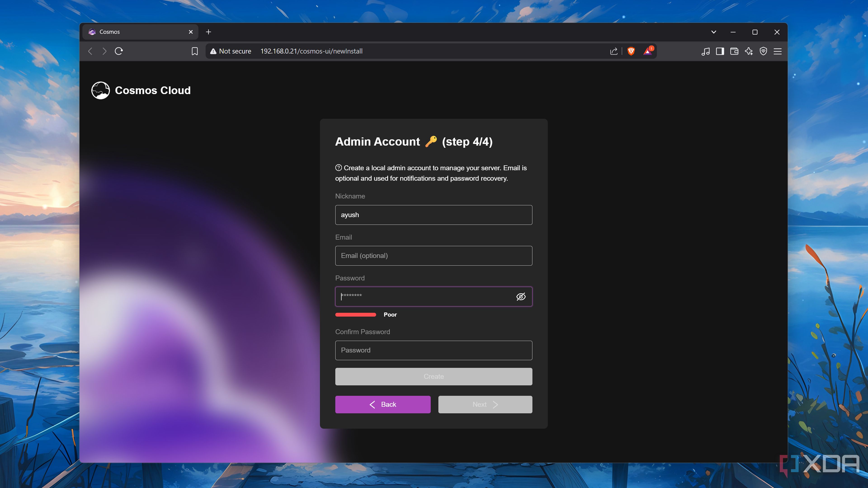Click the Poor strength label
Viewport: 868px width, 488px height.
390,314
